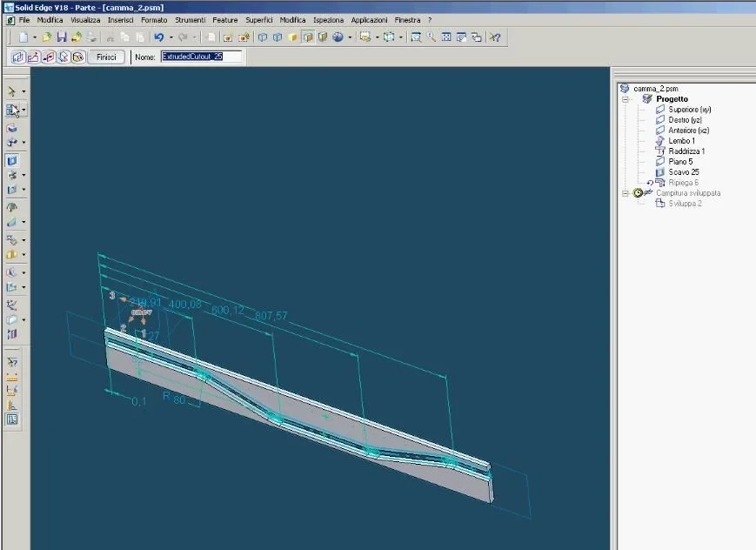Select the Plane step icon in the ribbon bar
Screen dimensions: 756x550
(18, 57)
